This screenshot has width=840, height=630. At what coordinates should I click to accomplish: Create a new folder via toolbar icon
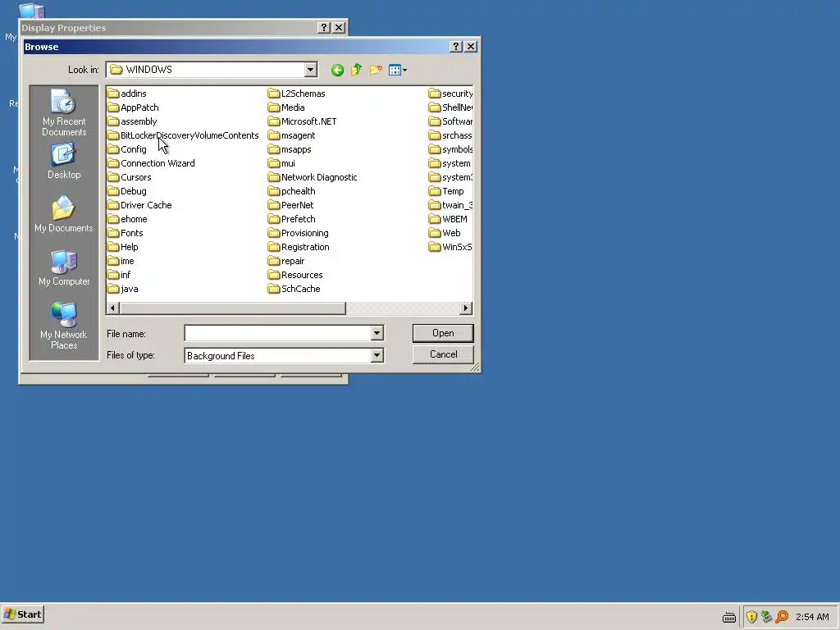pyautogui.click(x=376, y=71)
